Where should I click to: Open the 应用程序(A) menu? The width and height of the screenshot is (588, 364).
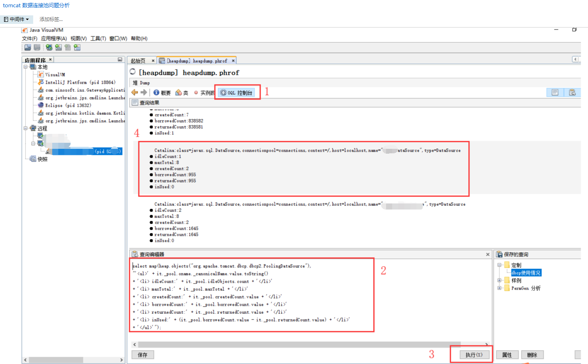(x=54, y=38)
